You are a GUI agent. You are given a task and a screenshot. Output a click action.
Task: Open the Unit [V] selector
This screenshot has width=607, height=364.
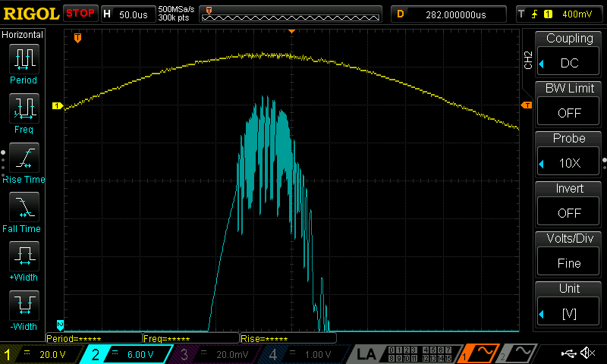click(x=568, y=313)
